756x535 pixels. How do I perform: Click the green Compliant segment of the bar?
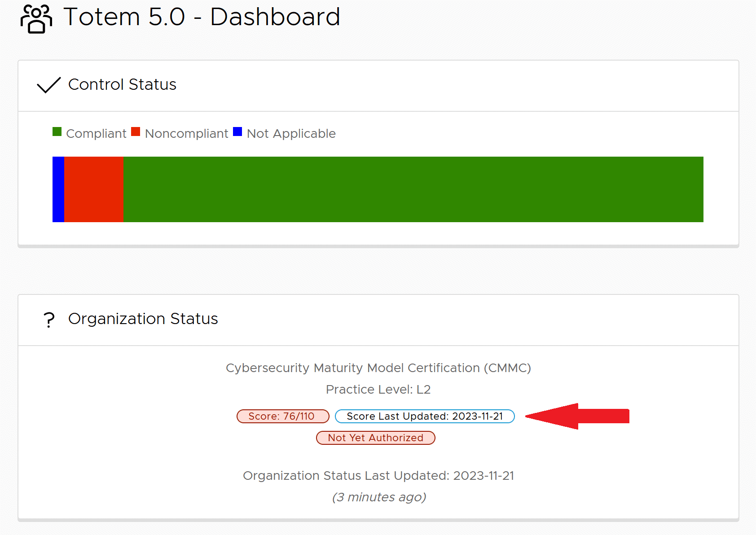click(413, 189)
